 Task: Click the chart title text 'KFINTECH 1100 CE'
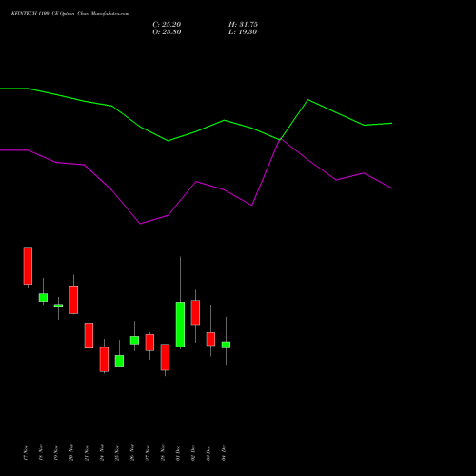[34, 14]
